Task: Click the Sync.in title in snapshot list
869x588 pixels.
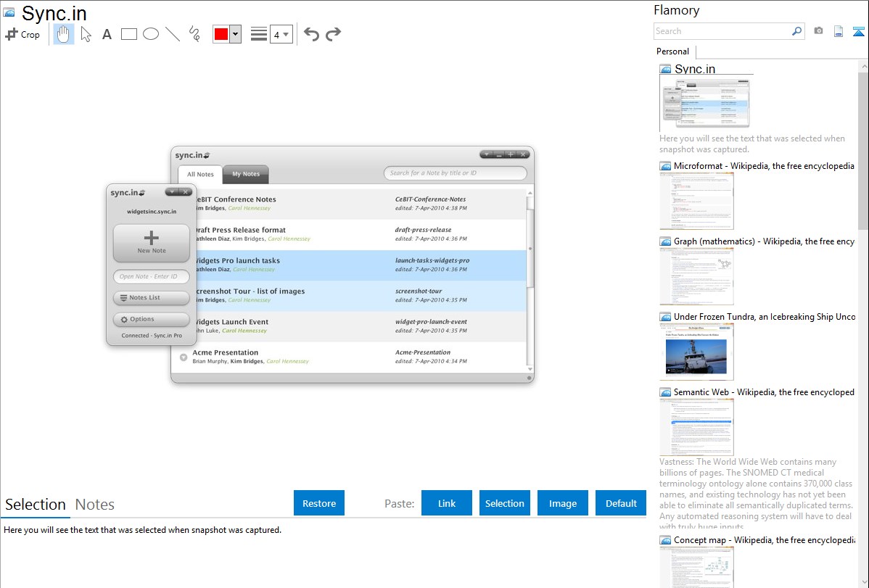Action: tap(695, 69)
